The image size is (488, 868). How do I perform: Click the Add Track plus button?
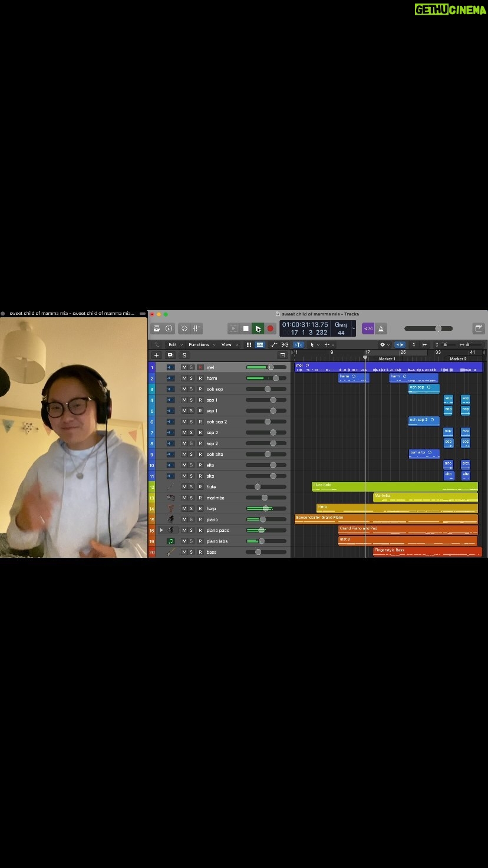pyautogui.click(x=156, y=356)
